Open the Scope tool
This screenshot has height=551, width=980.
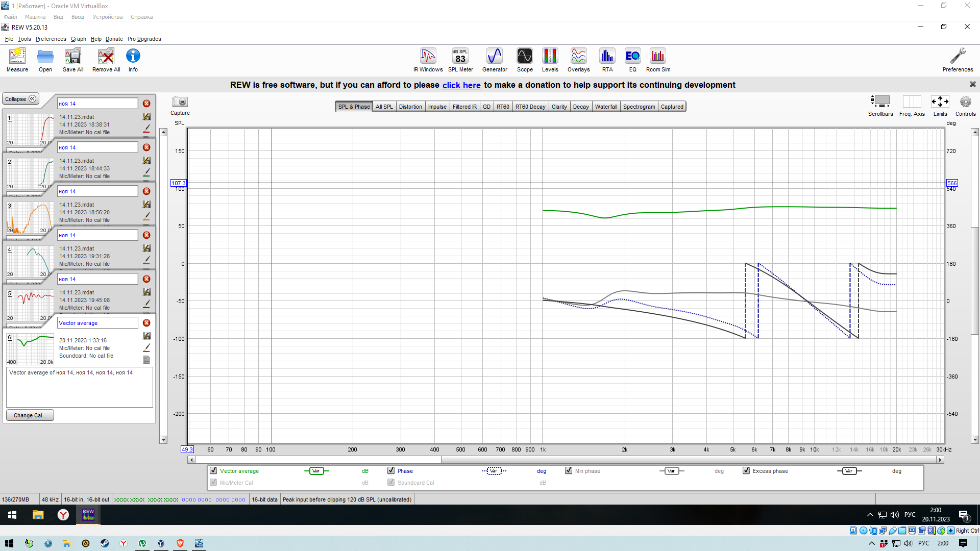(x=524, y=60)
